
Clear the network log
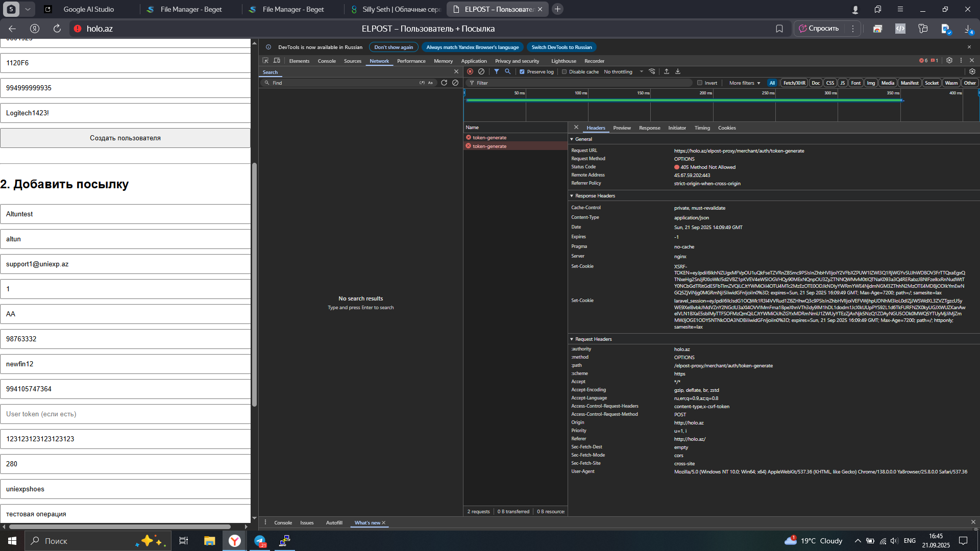[x=481, y=71]
